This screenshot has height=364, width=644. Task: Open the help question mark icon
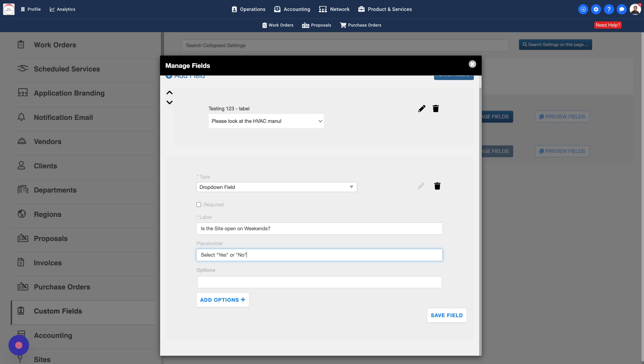pos(609,9)
